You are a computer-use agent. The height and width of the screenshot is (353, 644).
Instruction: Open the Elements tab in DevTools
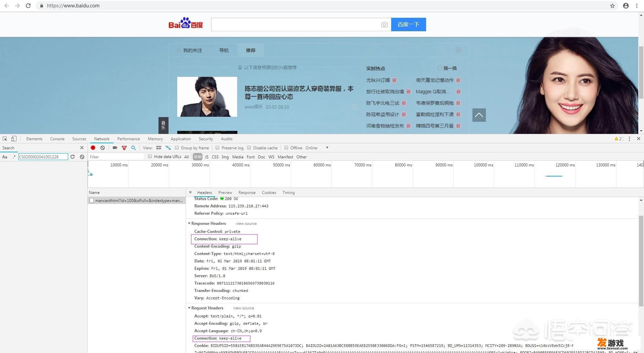pos(34,139)
